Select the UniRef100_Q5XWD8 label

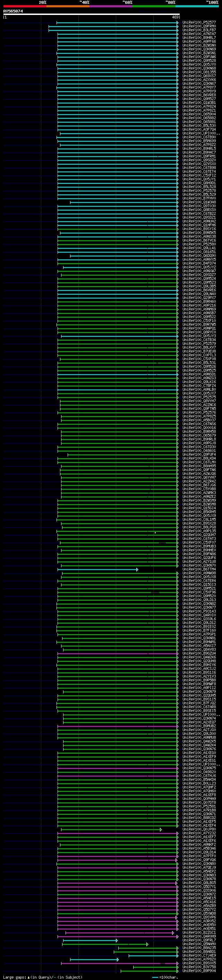pyautogui.click(x=199, y=913)
